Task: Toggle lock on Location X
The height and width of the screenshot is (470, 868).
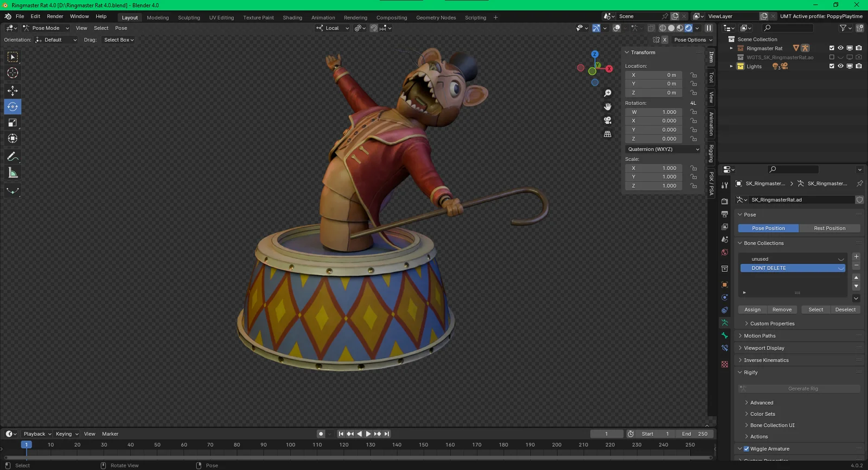Action: click(693, 75)
